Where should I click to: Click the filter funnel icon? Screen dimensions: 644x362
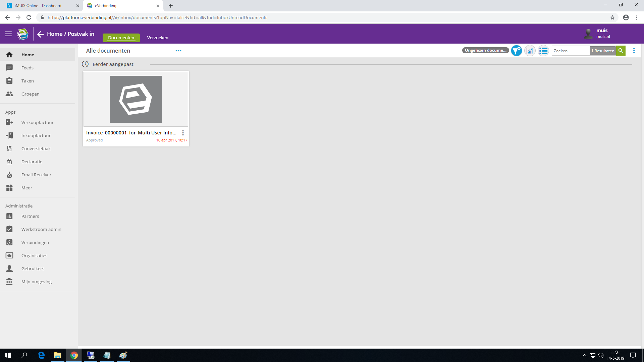tap(516, 51)
